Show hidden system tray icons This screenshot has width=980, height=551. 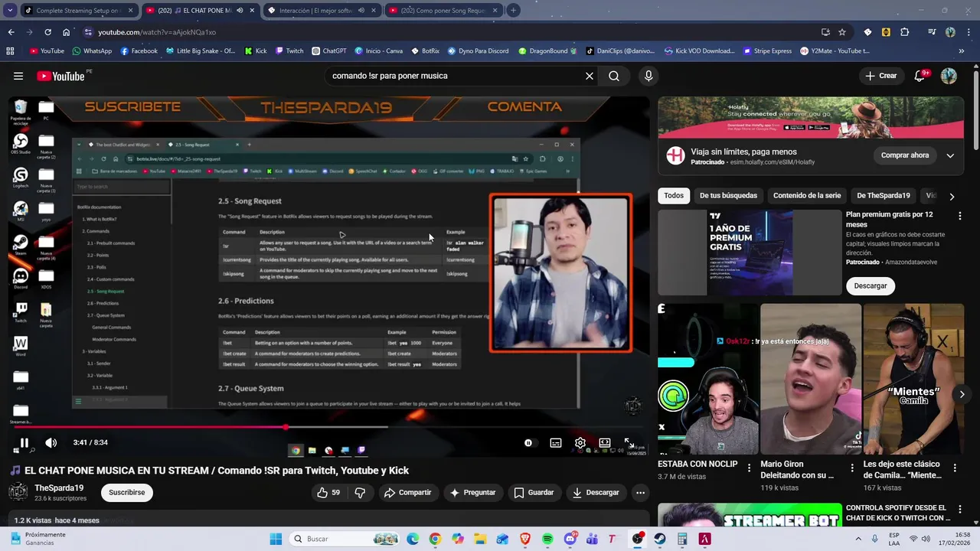pos(858,539)
